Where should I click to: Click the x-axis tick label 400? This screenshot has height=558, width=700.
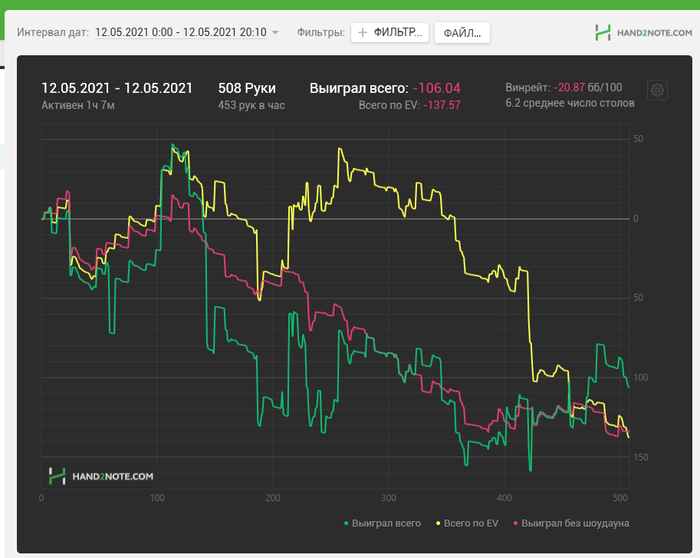[x=504, y=498]
